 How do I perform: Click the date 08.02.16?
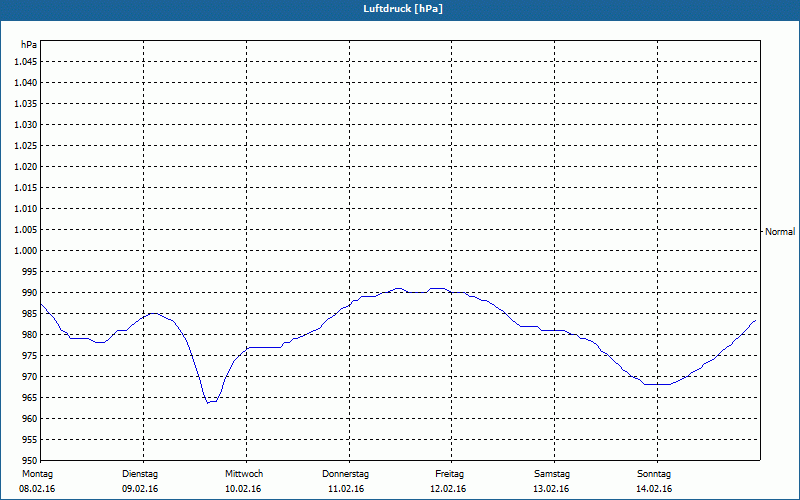(x=37, y=489)
